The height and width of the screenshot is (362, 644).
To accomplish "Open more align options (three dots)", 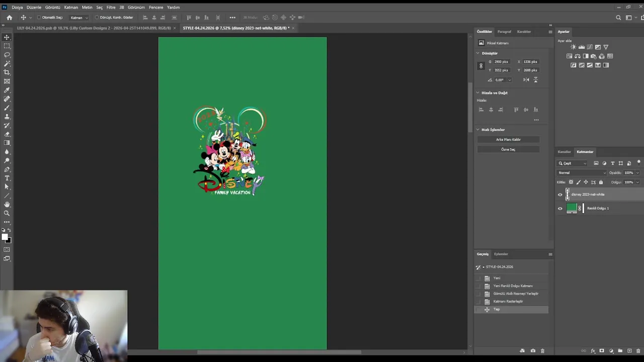I will coord(536,120).
